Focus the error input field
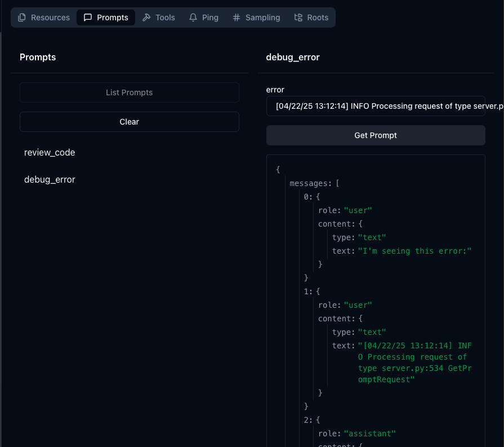Image resolution: width=504 pixels, height=447 pixels. click(x=376, y=106)
